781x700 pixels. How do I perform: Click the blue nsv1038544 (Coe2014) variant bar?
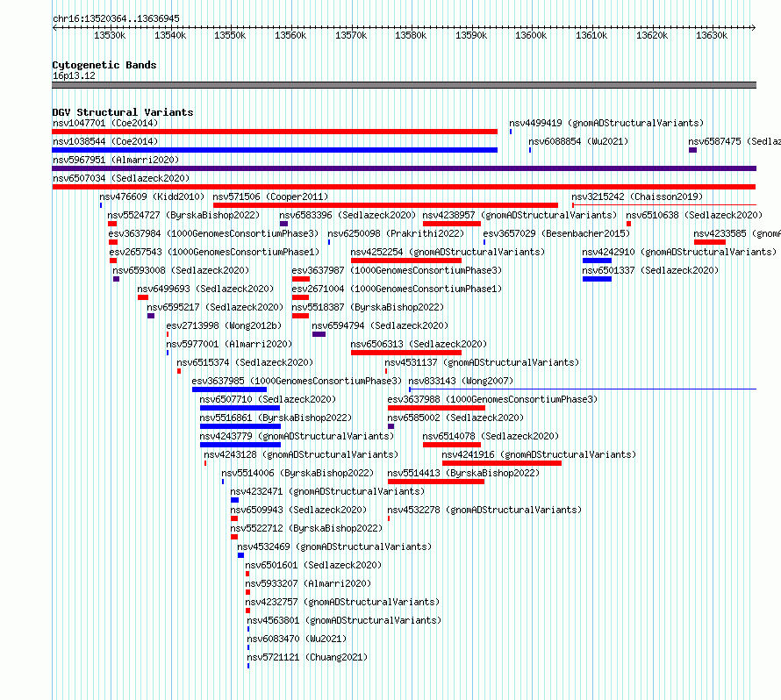pos(275,150)
